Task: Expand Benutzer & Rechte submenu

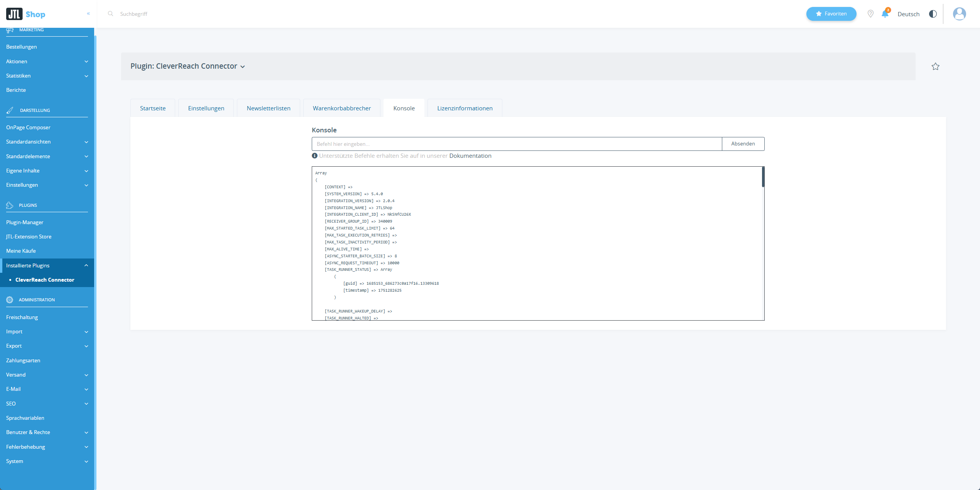Action: (x=47, y=432)
